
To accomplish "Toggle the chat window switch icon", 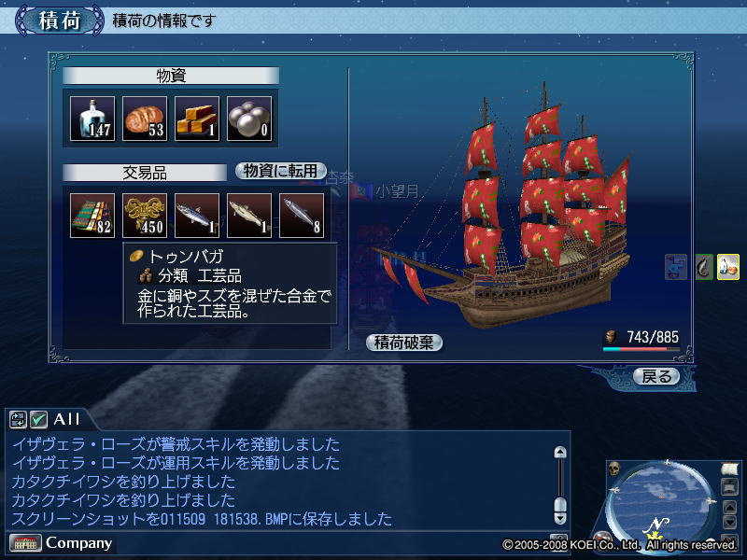I will coord(18,419).
